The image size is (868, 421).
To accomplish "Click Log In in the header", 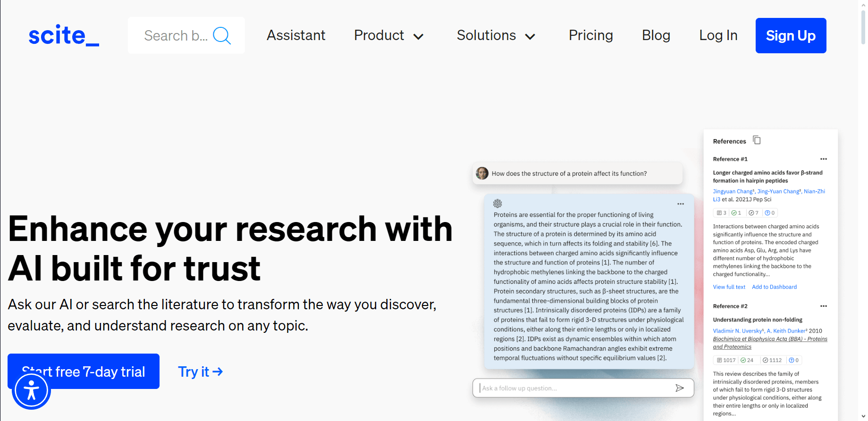I will [x=718, y=35].
